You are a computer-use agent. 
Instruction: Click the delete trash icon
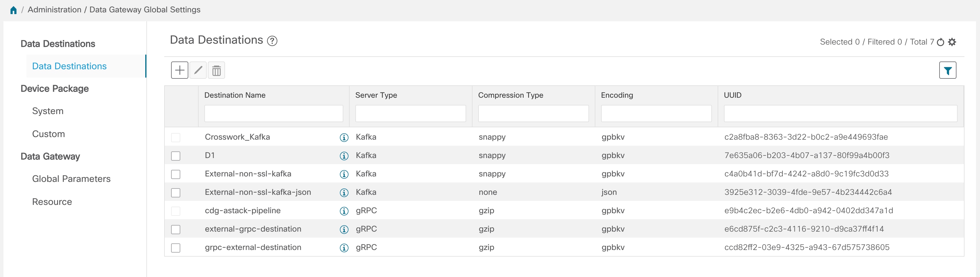216,70
